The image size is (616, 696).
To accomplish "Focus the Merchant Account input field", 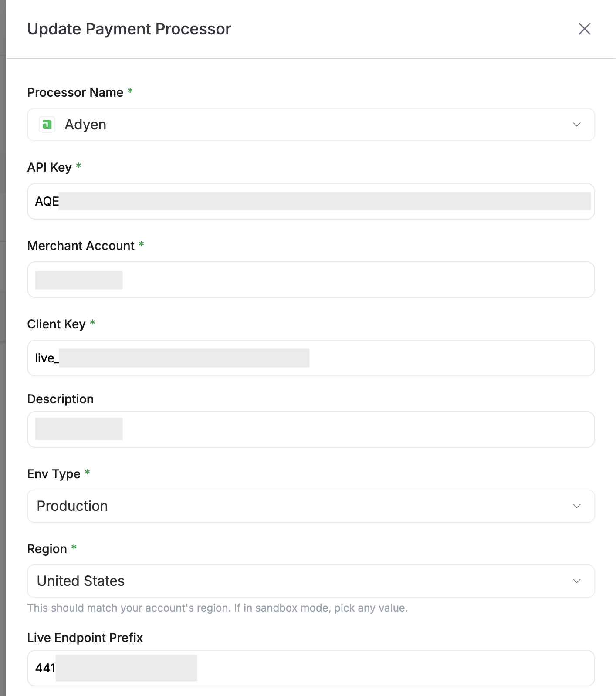I will coord(311,280).
